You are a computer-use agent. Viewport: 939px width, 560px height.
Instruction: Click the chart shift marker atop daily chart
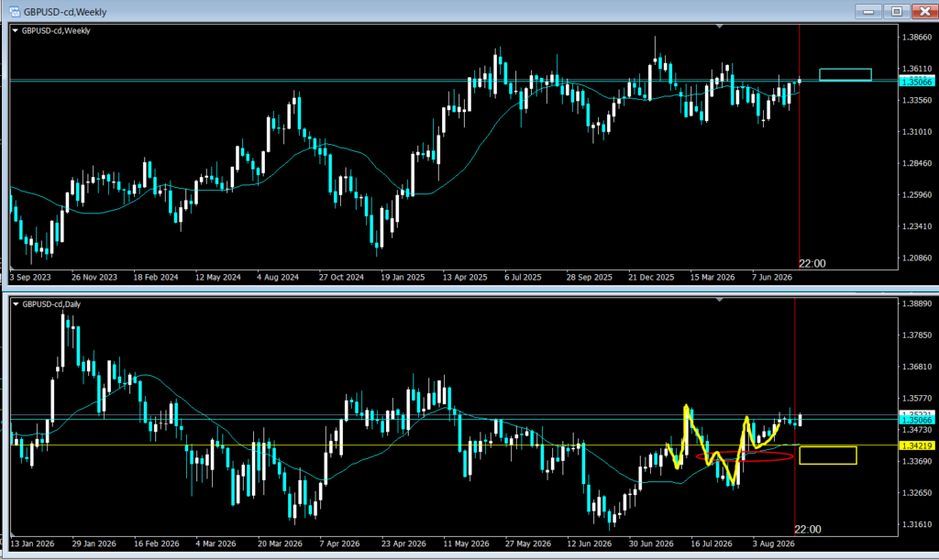pos(719,299)
